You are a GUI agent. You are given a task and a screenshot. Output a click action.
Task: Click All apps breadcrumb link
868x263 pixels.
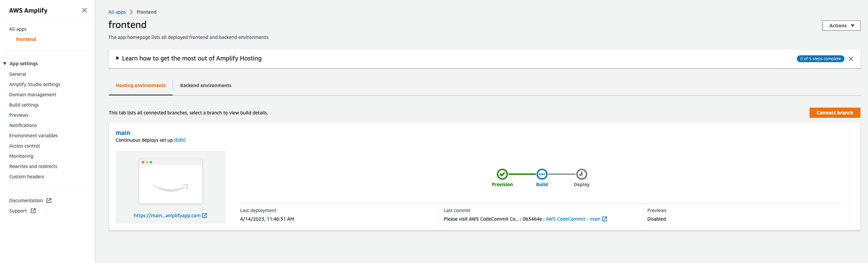tap(117, 12)
